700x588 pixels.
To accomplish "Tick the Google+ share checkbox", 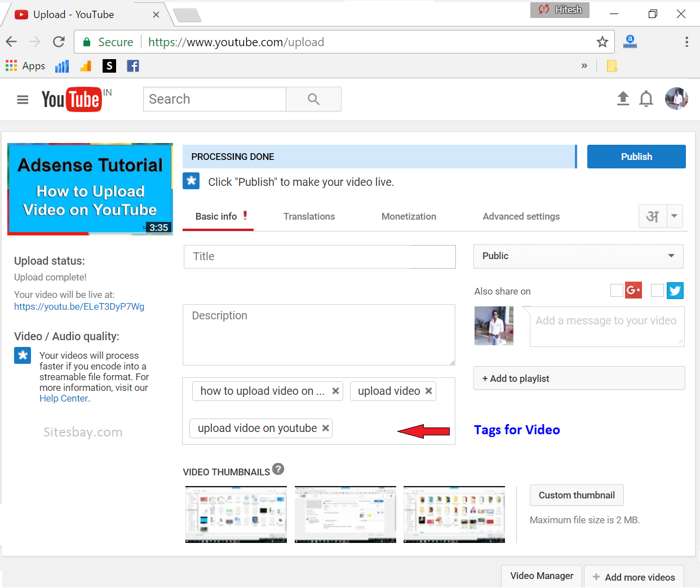I will (617, 290).
